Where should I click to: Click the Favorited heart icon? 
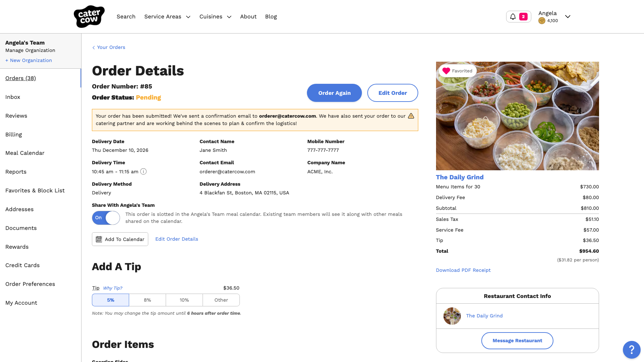[446, 71]
